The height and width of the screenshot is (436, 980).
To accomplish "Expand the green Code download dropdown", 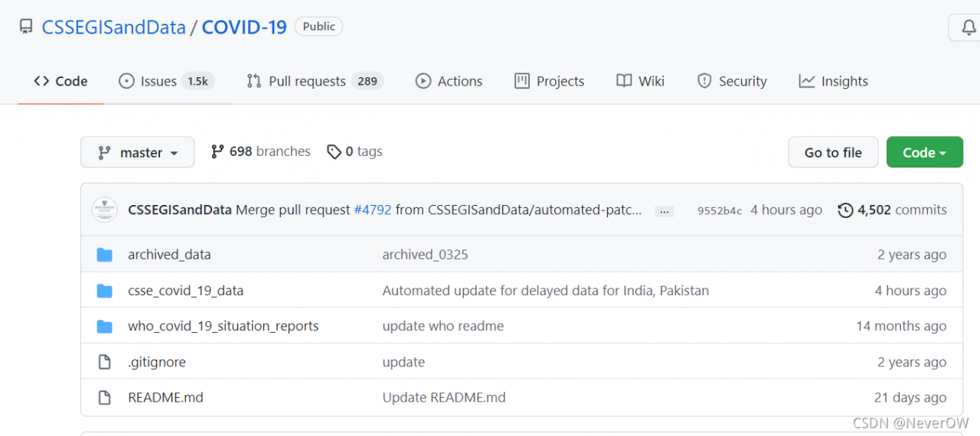I will (x=924, y=152).
